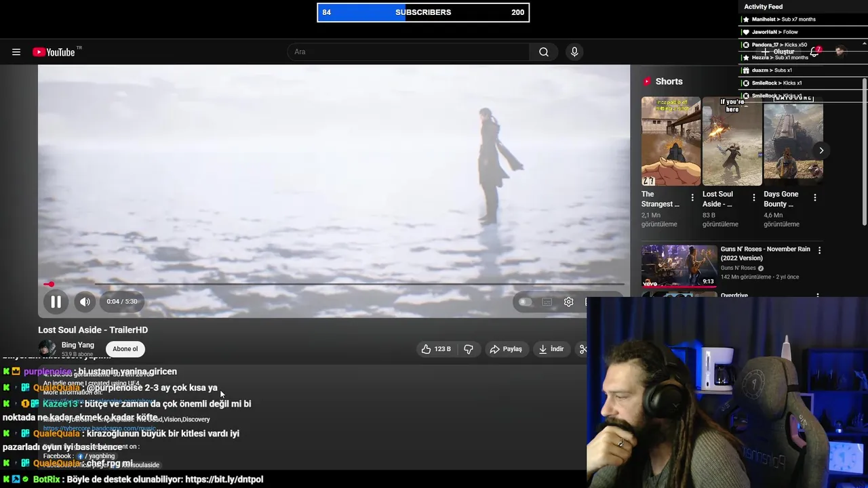This screenshot has height=488, width=868.
Task: Open Bing Yang channel avatar
Action: pos(47,349)
